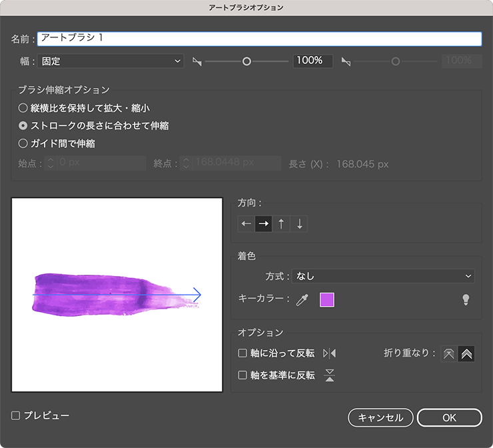Viewport: 493px width, 448px height.
Task: Click the purple key color swatch
Action: 327,300
